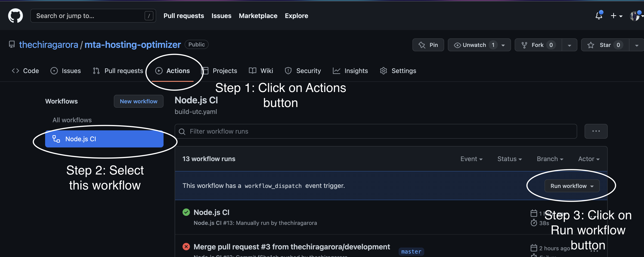This screenshot has width=644, height=257.
Task: Open the mta-hosting-optimizer repository link
Action: click(133, 44)
